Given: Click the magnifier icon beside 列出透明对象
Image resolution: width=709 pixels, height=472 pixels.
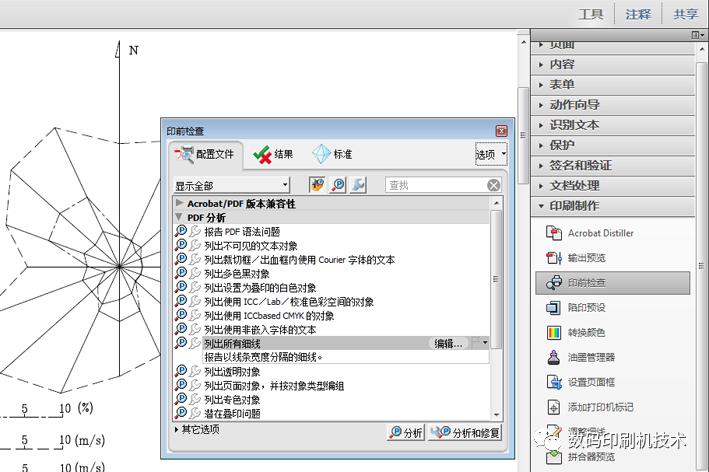Looking at the screenshot, I should click(x=181, y=372).
